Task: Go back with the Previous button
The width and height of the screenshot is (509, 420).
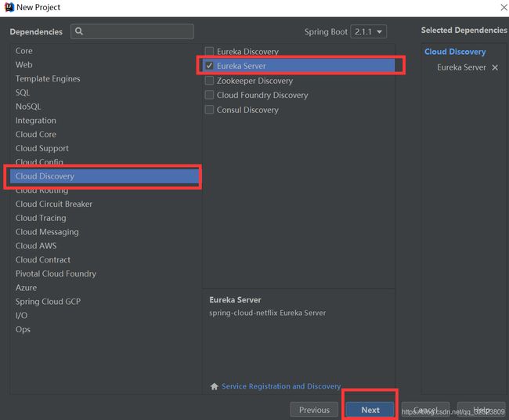Action: (314, 410)
